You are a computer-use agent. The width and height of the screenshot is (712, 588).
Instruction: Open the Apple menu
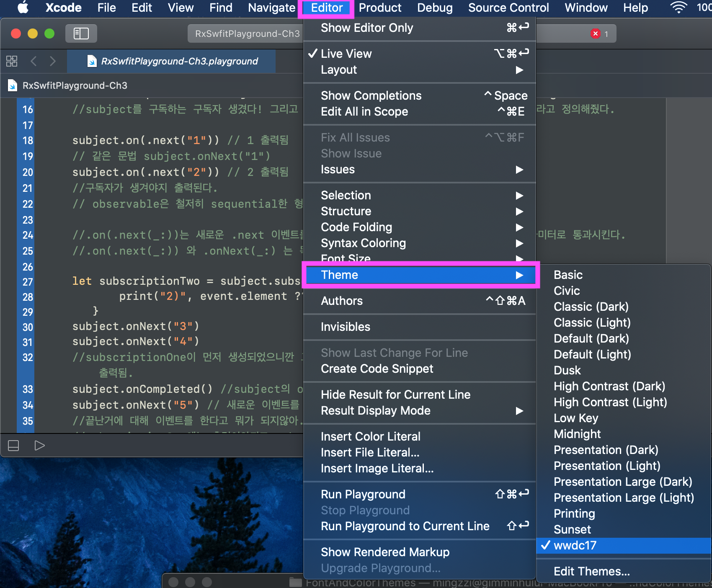tap(23, 8)
